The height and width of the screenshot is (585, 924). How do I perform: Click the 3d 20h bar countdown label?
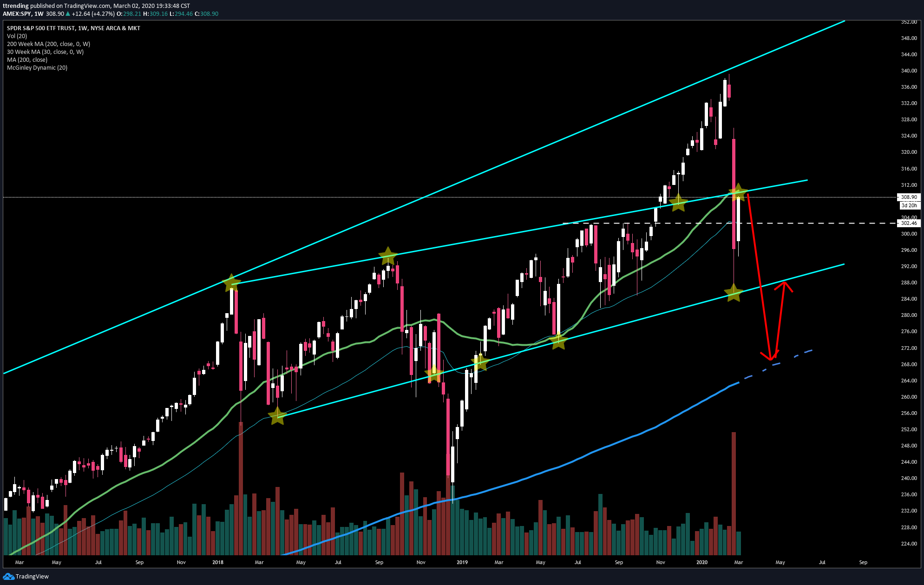pyautogui.click(x=909, y=205)
